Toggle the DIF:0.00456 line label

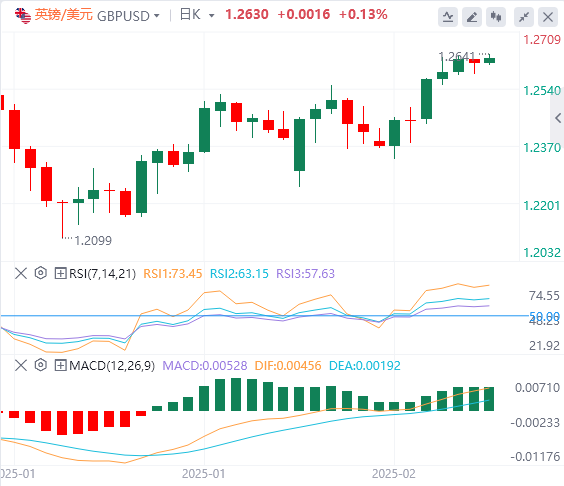(x=288, y=366)
